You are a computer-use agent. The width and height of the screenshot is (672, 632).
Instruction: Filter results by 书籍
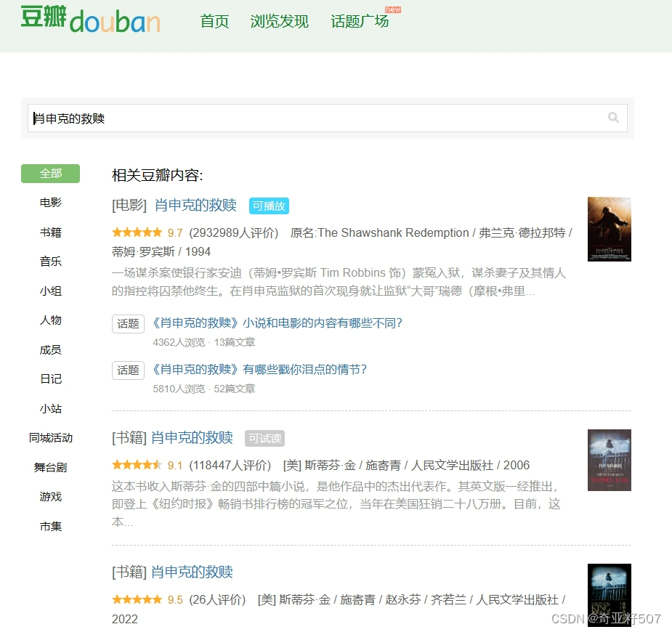pyautogui.click(x=51, y=232)
